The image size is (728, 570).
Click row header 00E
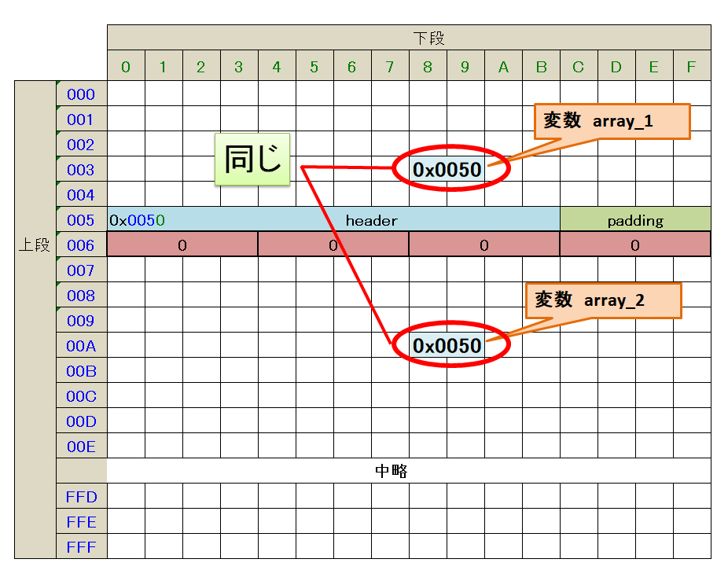[x=81, y=447]
